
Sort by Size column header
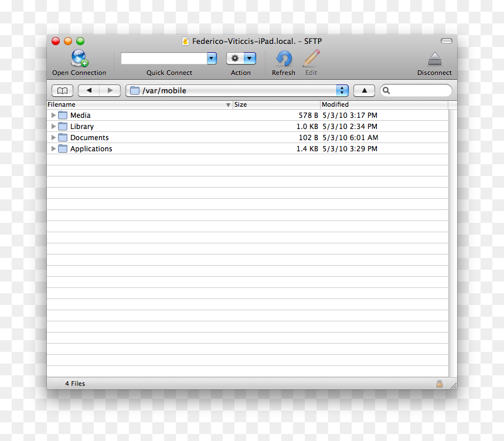277,104
